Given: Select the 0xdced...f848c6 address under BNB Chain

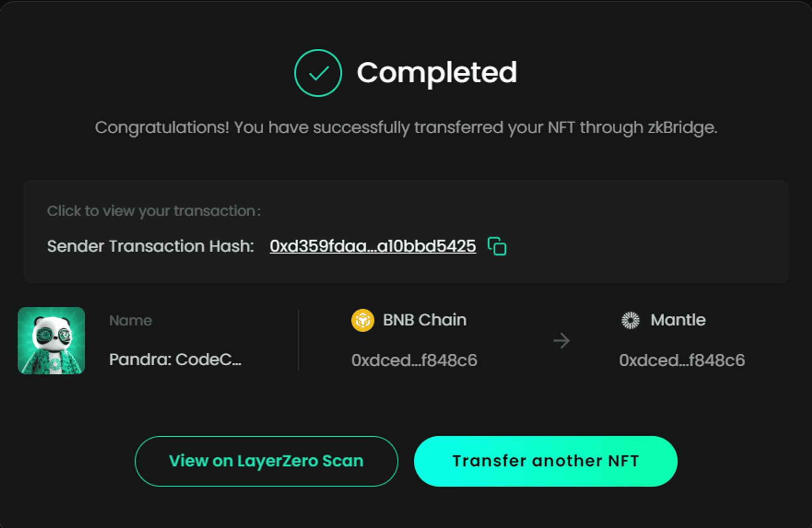Looking at the screenshot, I should coord(414,360).
